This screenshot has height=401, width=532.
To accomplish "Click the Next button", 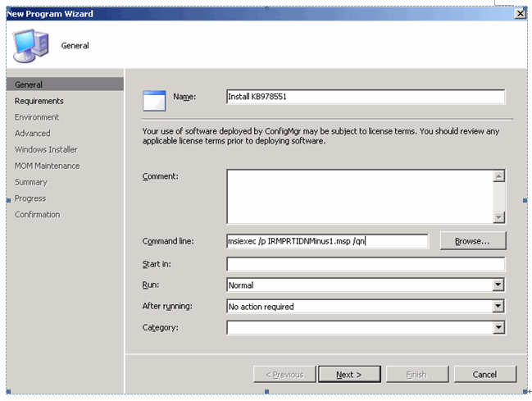I will pyautogui.click(x=349, y=375).
